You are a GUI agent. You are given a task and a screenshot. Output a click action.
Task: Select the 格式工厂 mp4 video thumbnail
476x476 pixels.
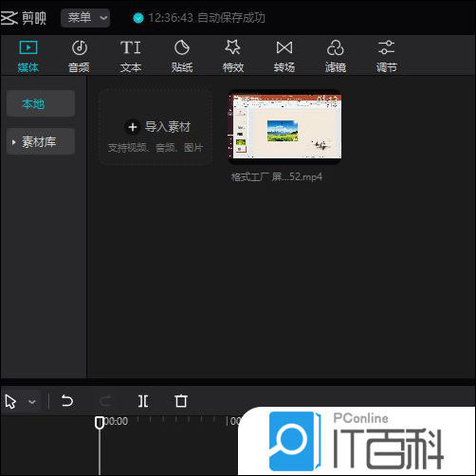[x=284, y=127]
